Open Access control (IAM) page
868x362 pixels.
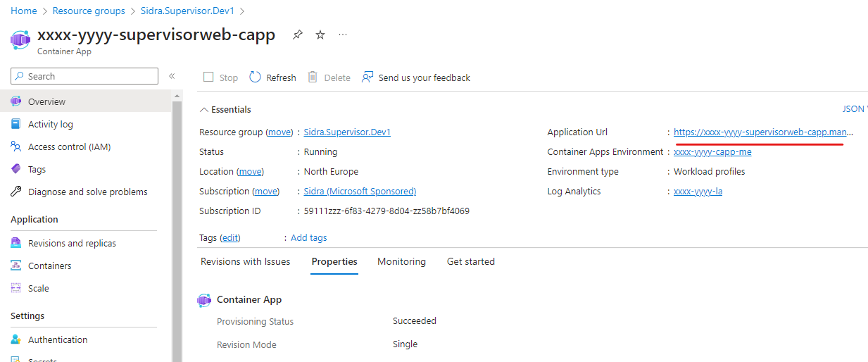coord(69,146)
